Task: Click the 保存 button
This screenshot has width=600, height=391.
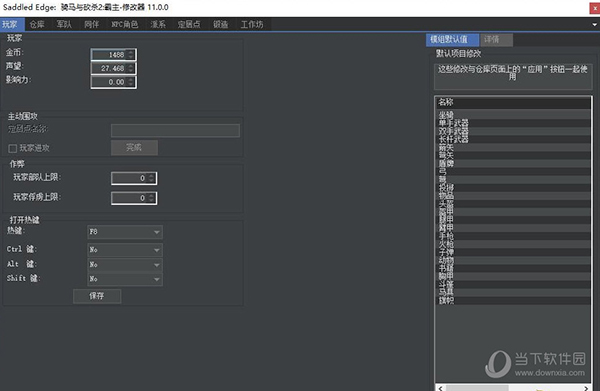Action: [x=97, y=296]
